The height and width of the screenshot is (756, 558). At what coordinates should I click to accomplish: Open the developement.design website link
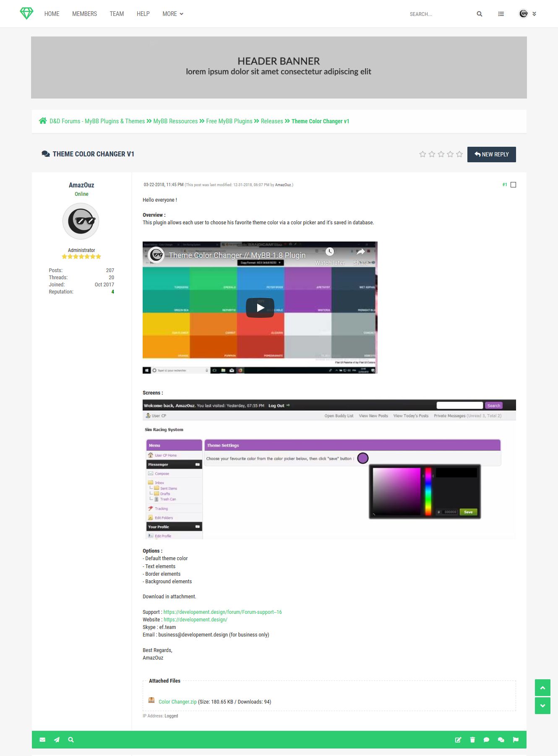[196, 620]
